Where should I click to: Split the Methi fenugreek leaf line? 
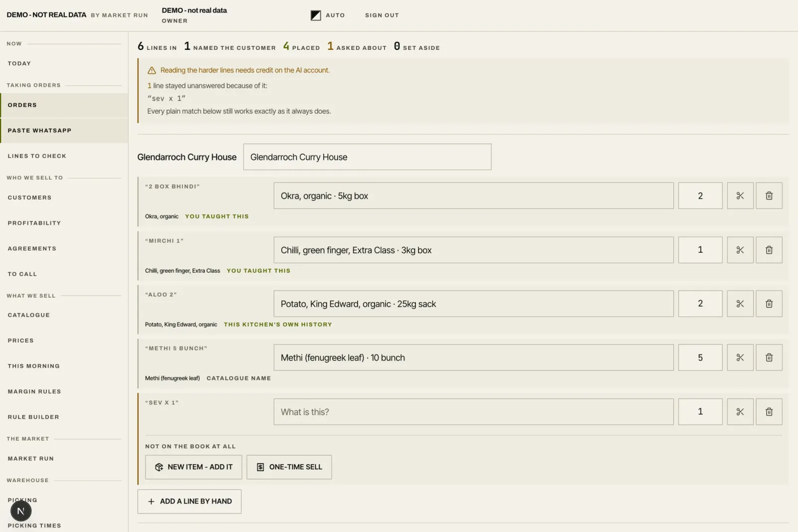tap(740, 357)
